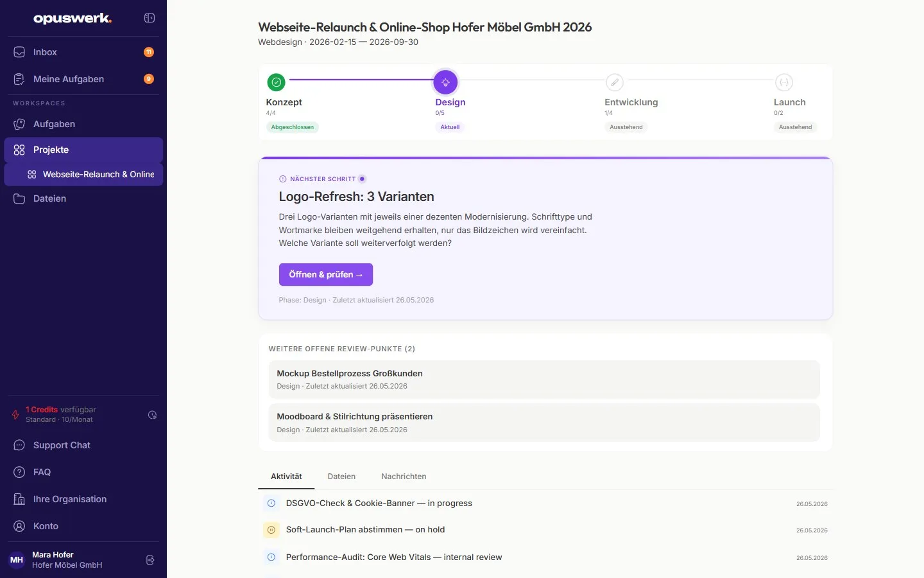Click the logout icon next to Mara Hofer
Viewport: 924px width, 578px height.
tap(150, 560)
